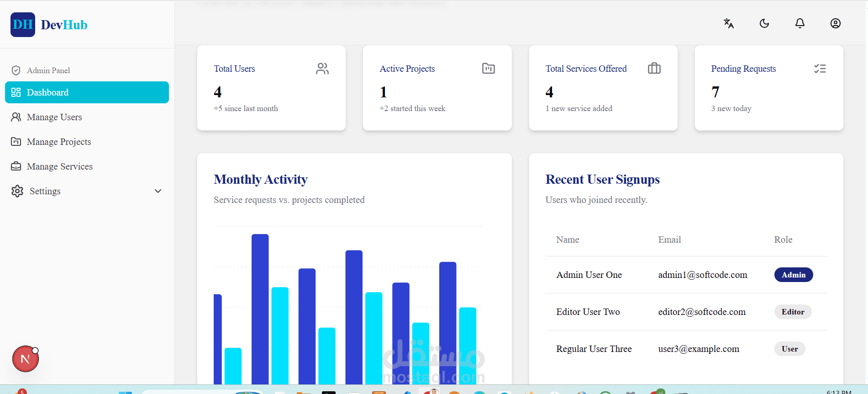This screenshot has width=868, height=394.
Task: Click editor2@softcode.com email
Action: pos(702,312)
